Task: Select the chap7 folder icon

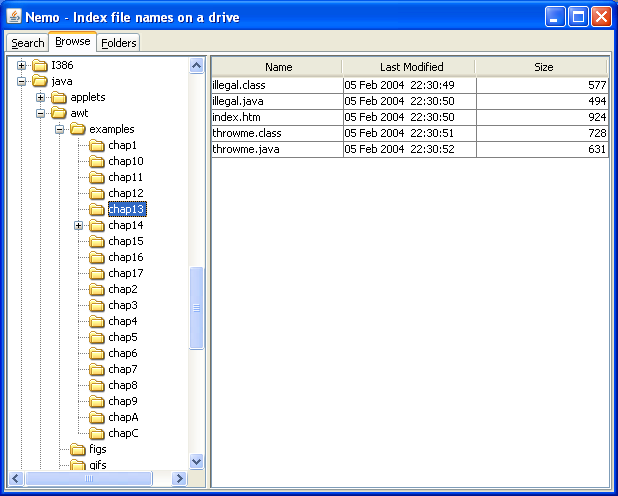Action: point(97,369)
